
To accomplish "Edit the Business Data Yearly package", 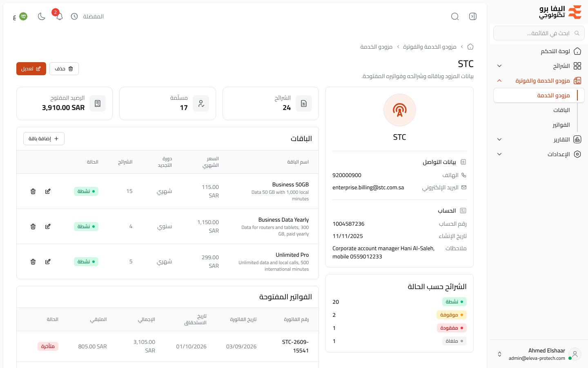I will (x=48, y=227).
